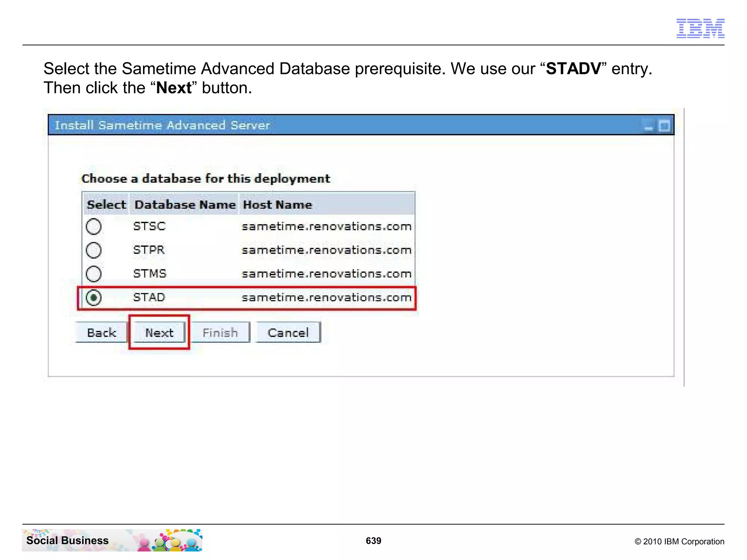
Task: Click the Back button
Action: click(101, 332)
